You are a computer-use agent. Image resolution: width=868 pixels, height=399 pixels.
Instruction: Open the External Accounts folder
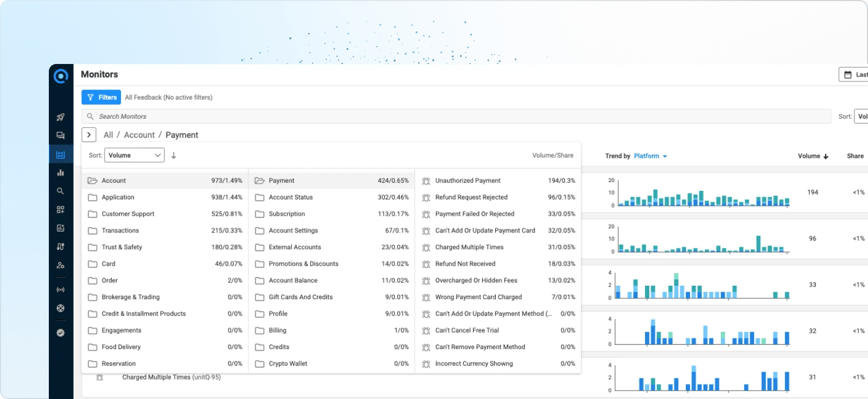[x=331, y=247]
